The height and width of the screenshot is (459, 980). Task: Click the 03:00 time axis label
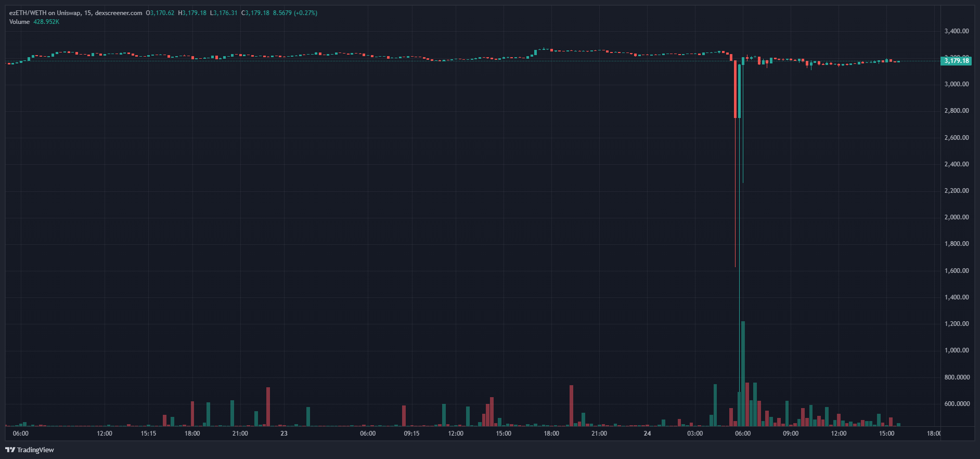(x=695, y=434)
